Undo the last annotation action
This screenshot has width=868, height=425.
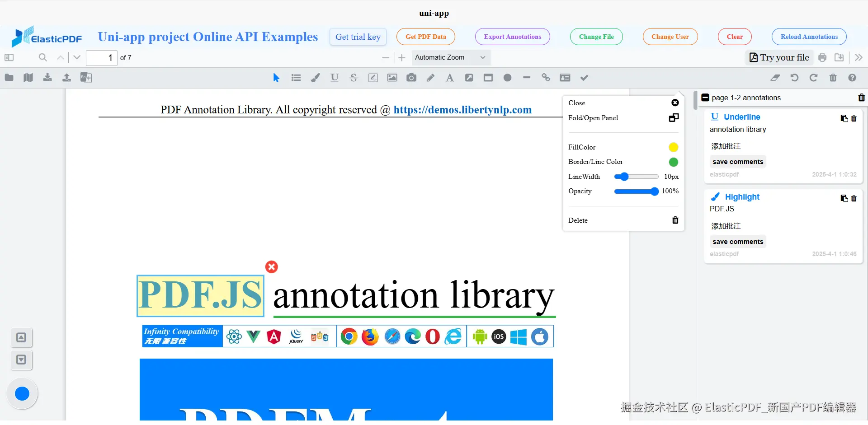(x=794, y=78)
